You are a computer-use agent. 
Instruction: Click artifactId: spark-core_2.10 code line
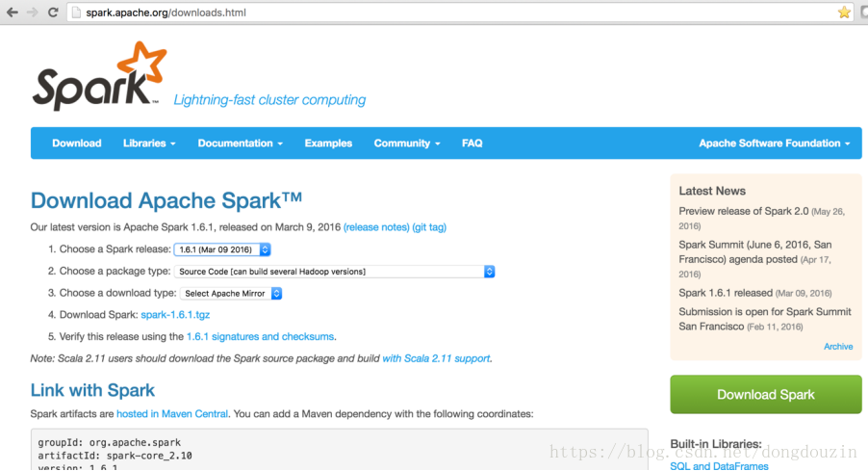pos(115,456)
